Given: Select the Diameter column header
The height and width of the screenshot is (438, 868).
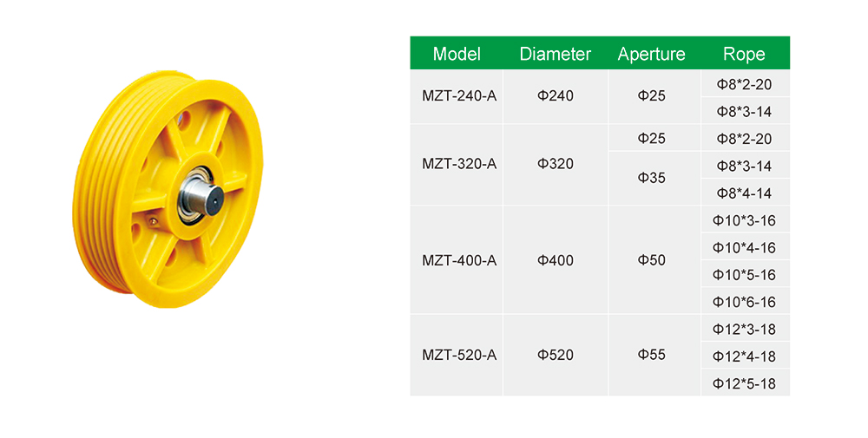Looking at the screenshot, I should pyautogui.click(x=556, y=53).
